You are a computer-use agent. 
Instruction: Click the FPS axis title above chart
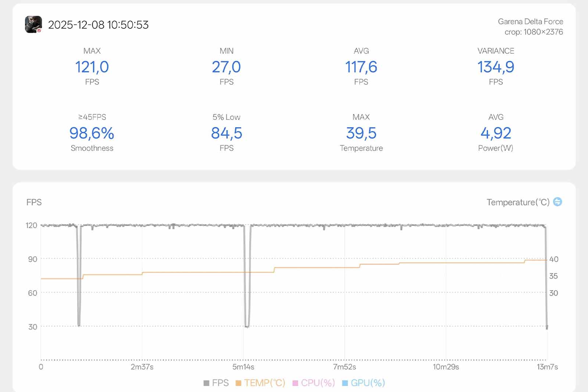click(x=34, y=202)
